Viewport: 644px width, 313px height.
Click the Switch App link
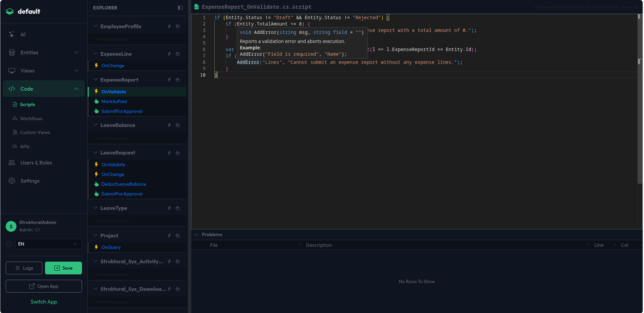click(x=44, y=302)
